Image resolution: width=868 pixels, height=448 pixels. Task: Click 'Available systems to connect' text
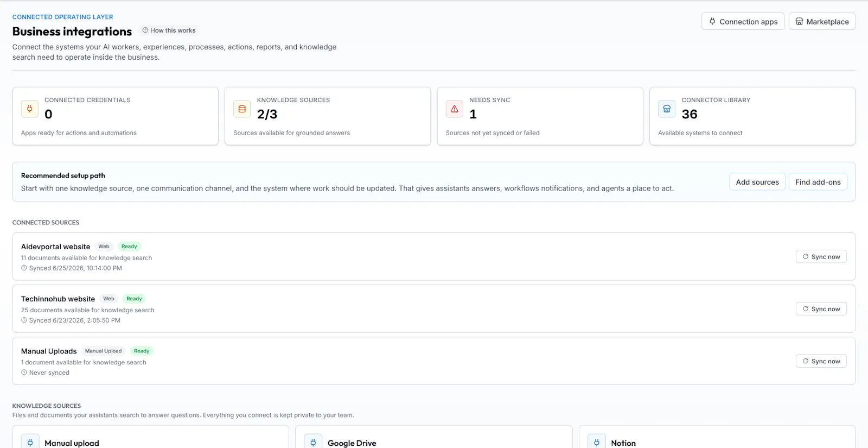click(700, 132)
